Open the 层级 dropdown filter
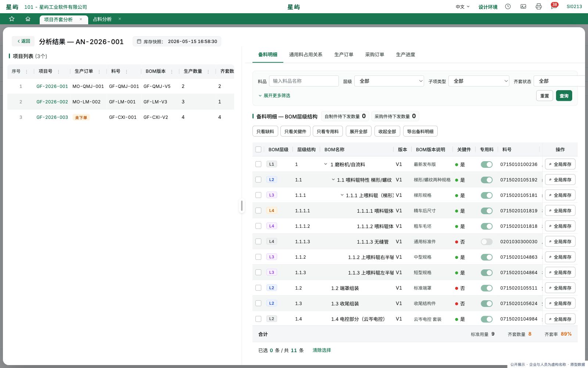The image size is (588, 368). click(389, 81)
